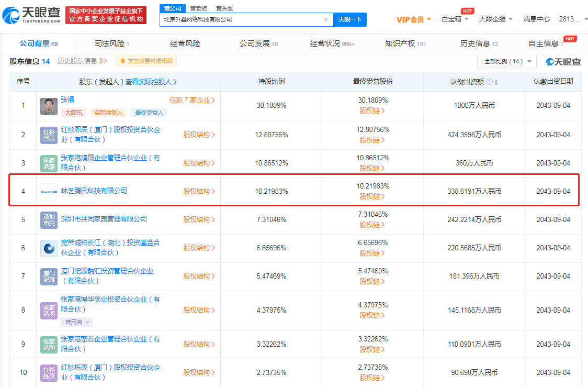Enable the 发生变更时通知我 alert
This screenshot has height=387, width=588.
click(x=146, y=61)
